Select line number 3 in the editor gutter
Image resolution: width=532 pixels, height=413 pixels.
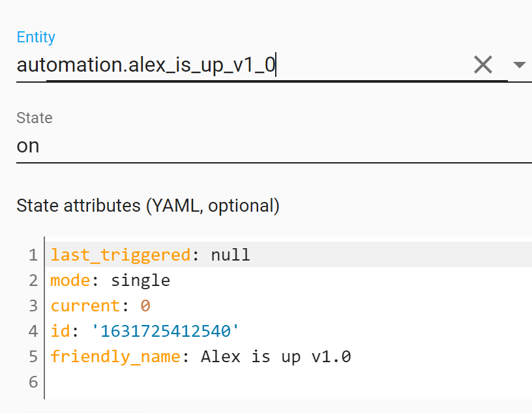pyautogui.click(x=33, y=306)
